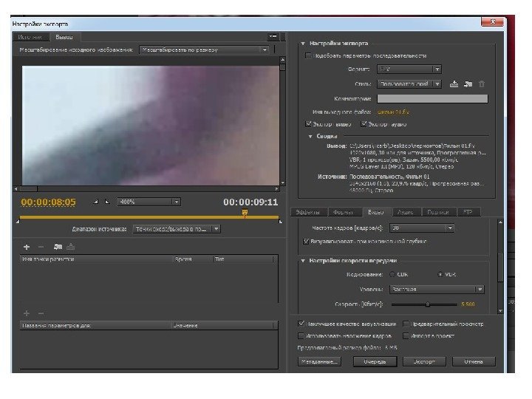Click the Import Preset folder icon

tap(468, 84)
